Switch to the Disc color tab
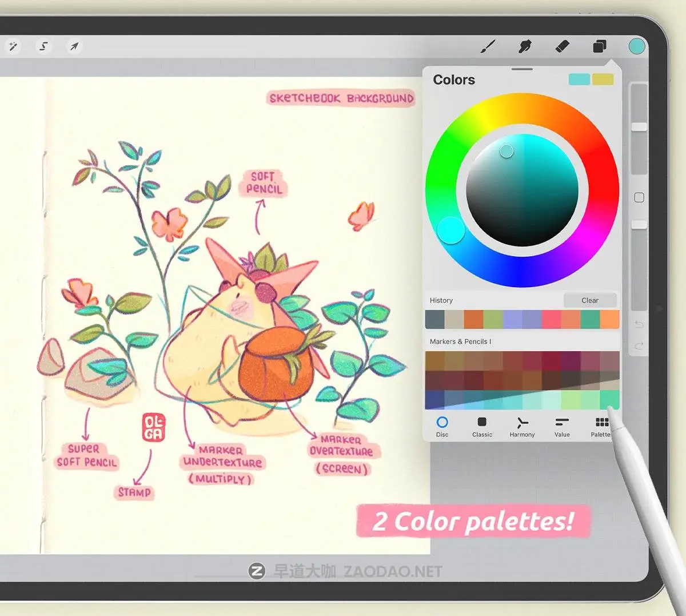The image size is (686, 616). [442, 426]
